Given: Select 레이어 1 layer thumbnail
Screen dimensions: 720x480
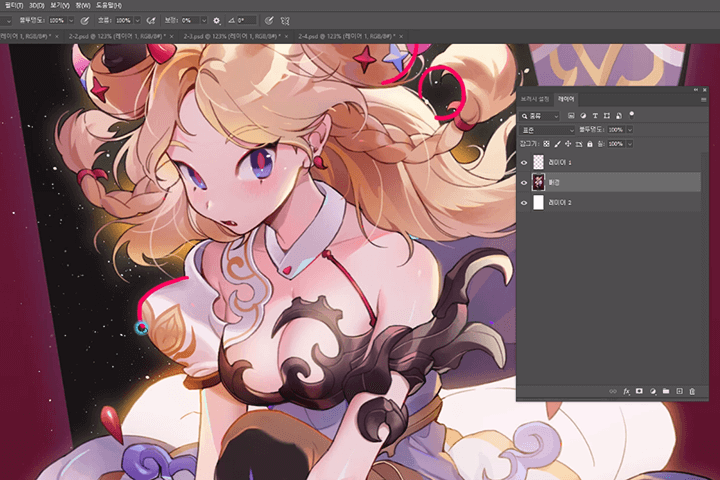Looking at the screenshot, I should [538, 162].
